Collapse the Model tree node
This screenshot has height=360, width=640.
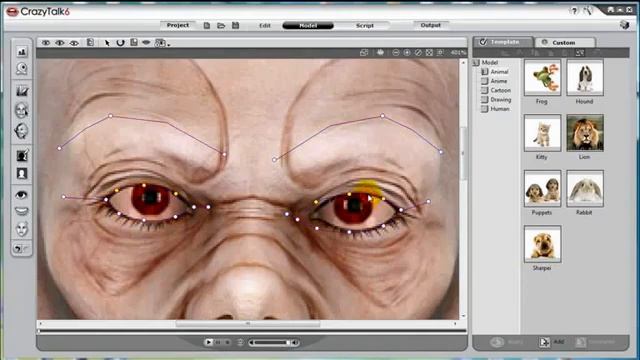[476, 62]
